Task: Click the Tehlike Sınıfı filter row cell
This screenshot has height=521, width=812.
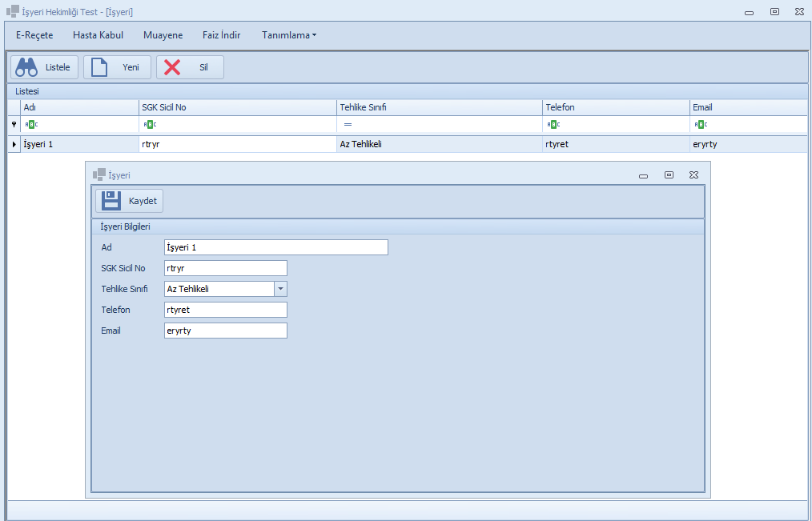Action: point(440,124)
